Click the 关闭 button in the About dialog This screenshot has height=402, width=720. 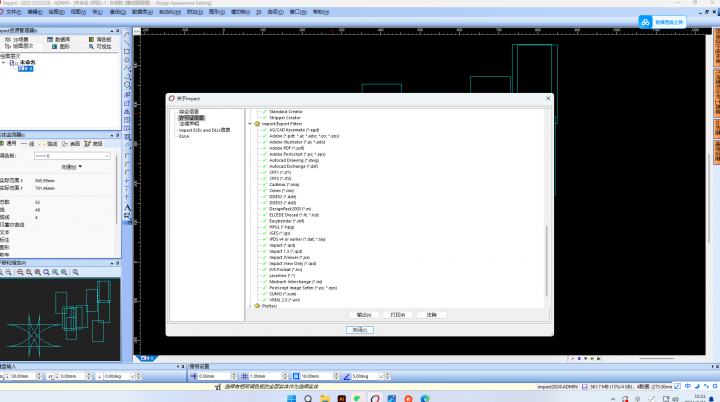(x=360, y=328)
